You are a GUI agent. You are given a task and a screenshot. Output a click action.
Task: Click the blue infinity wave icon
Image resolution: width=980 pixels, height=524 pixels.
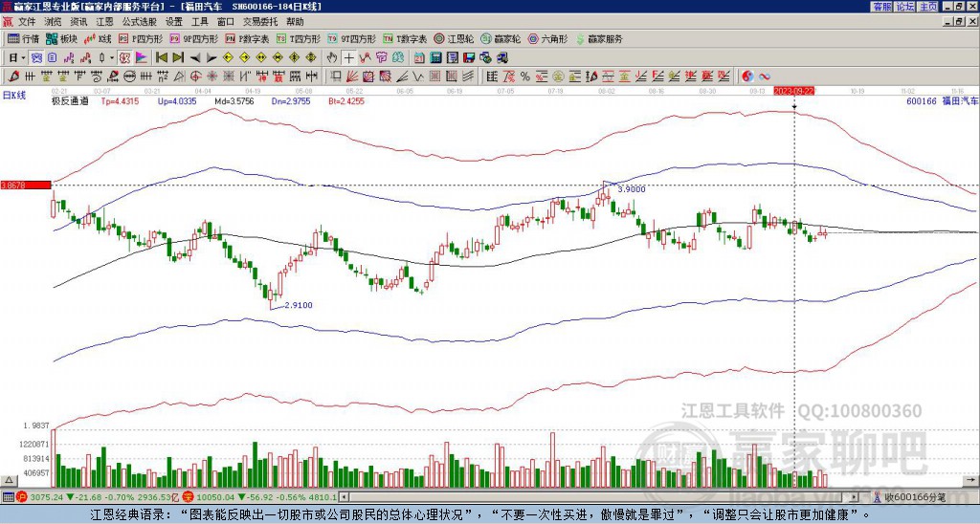[765, 76]
